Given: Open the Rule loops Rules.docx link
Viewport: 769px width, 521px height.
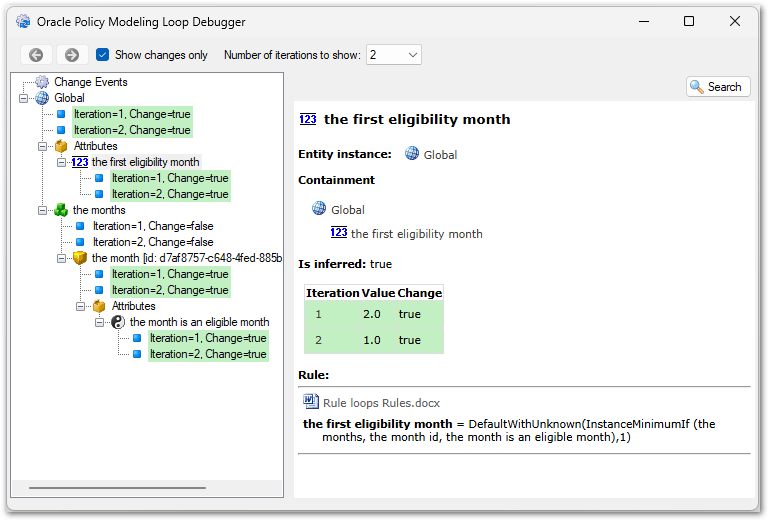Looking at the screenshot, I should (381, 403).
